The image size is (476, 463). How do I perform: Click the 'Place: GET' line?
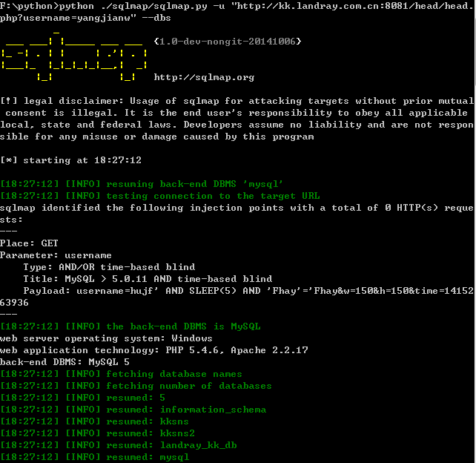tap(29, 243)
